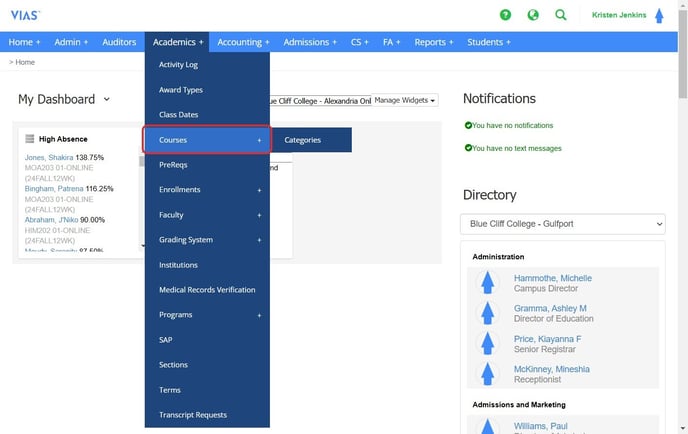This screenshot has height=434, width=688.
Task: Open the Manage Widgets dropdown
Action: [x=406, y=100]
